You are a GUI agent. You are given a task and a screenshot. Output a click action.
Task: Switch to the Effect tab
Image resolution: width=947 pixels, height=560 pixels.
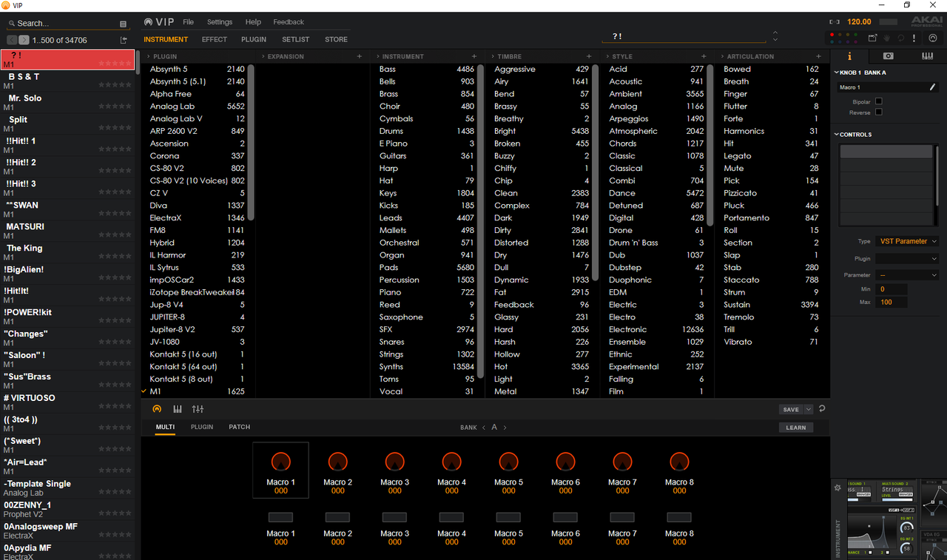(x=215, y=39)
